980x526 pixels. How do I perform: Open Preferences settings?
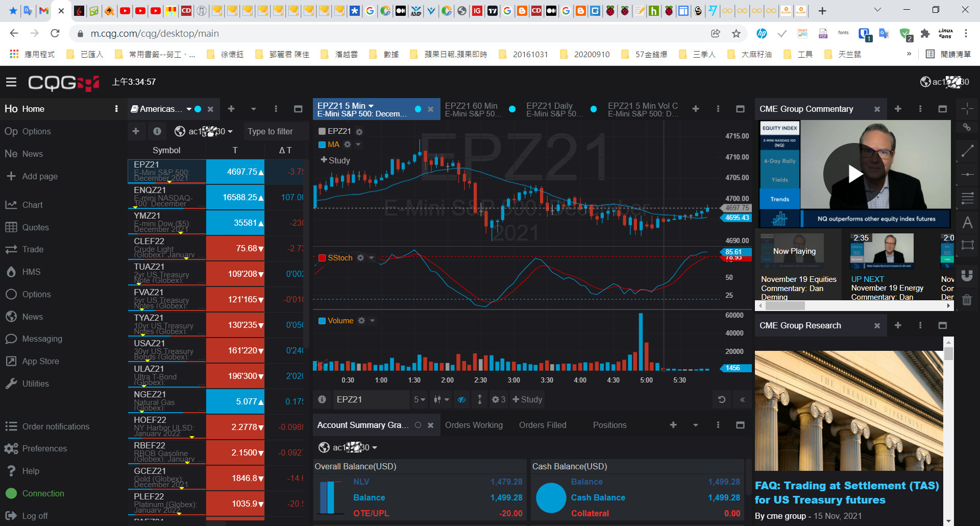(x=36, y=448)
